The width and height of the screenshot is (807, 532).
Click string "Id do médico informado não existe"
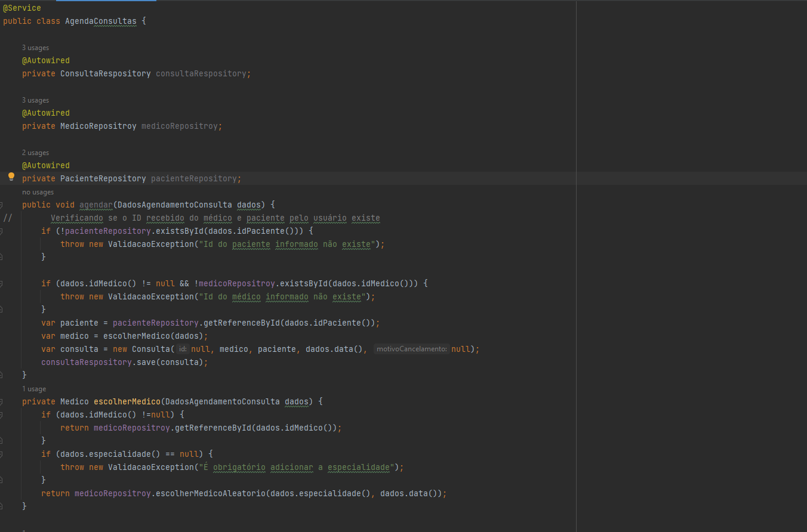coord(282,296)
